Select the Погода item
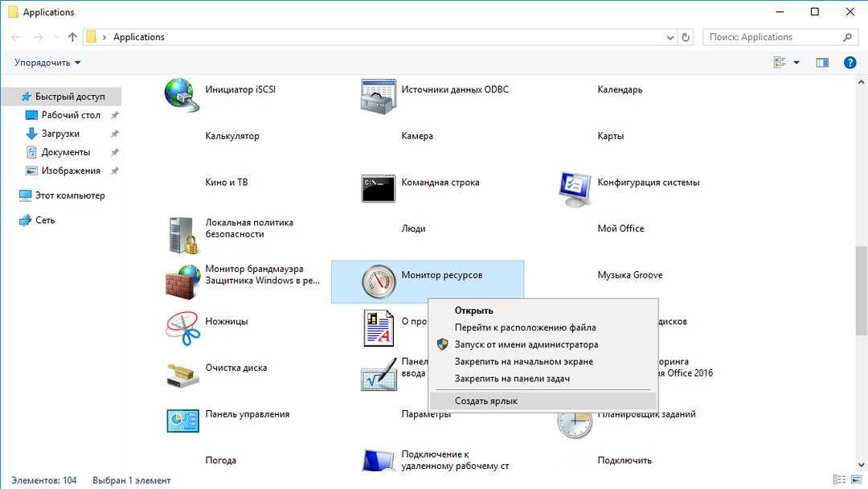The width and height of the screenshot is (868, 489). tap(220, 460)
